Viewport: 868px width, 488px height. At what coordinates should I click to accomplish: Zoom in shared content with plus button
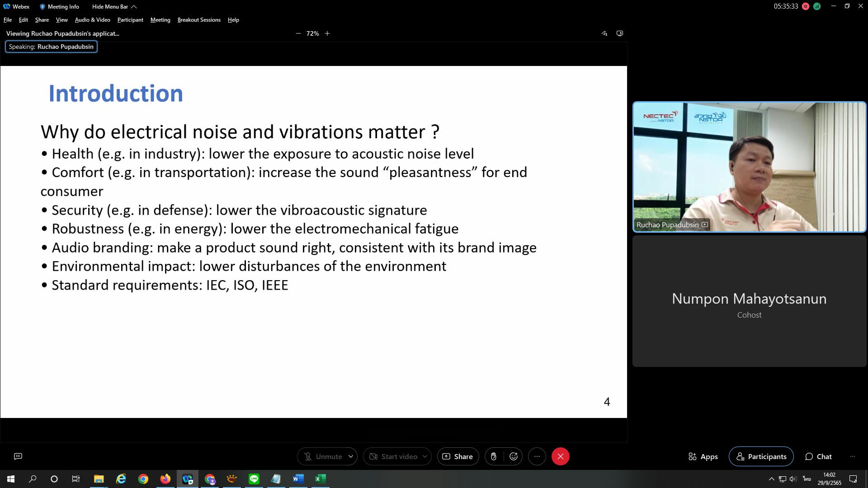pyautogui.click(x=327, y=33)
